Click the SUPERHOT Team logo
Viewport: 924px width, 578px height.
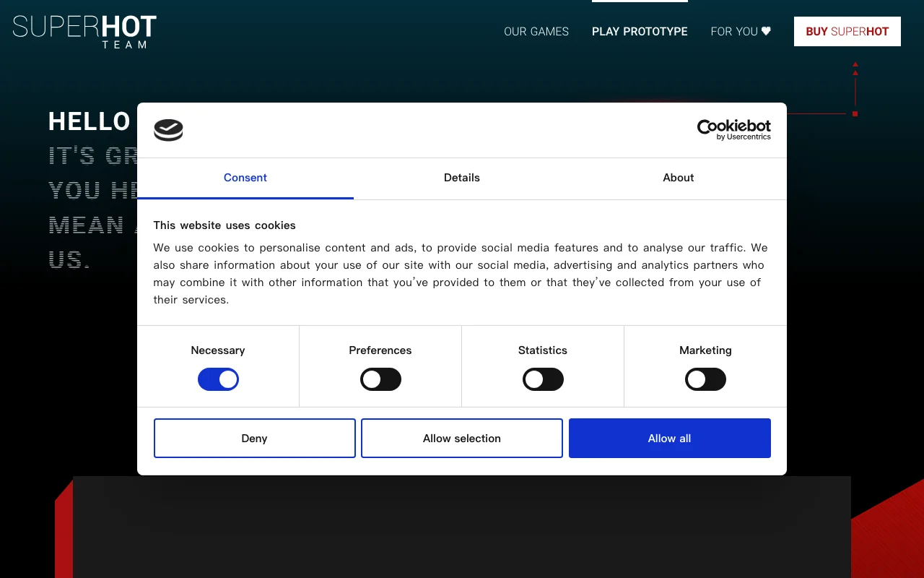point(84,32)
